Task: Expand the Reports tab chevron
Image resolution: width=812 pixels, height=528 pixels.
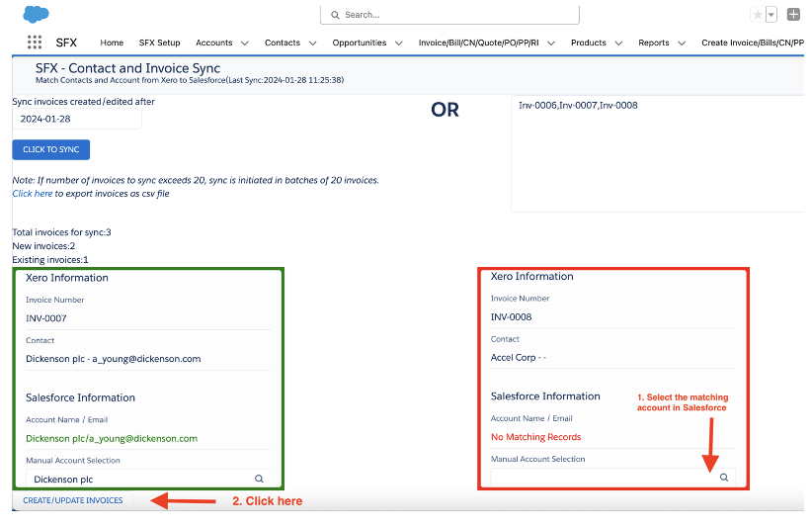Action: [682, 43]
